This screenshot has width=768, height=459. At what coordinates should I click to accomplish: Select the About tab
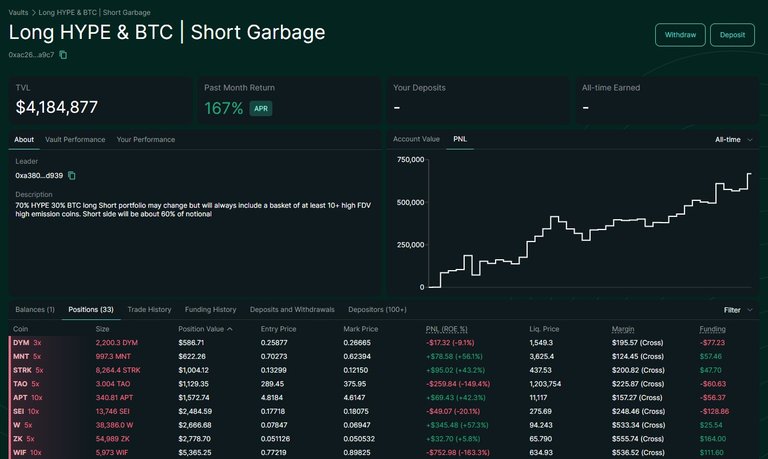[24, 140]
